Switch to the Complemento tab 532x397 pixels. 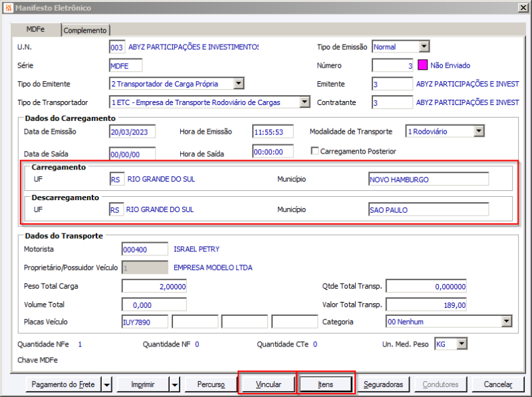85,30
